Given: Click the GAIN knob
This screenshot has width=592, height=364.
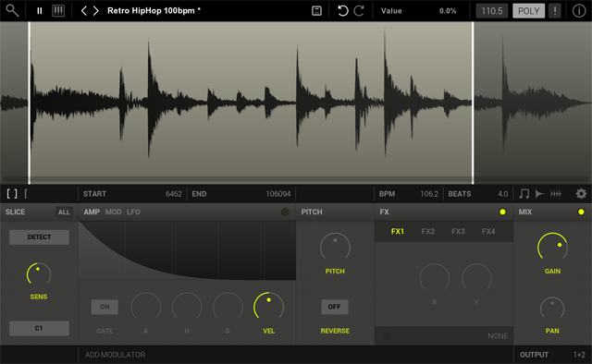Looking at the screenshot, I should click(x=552, y=247).
